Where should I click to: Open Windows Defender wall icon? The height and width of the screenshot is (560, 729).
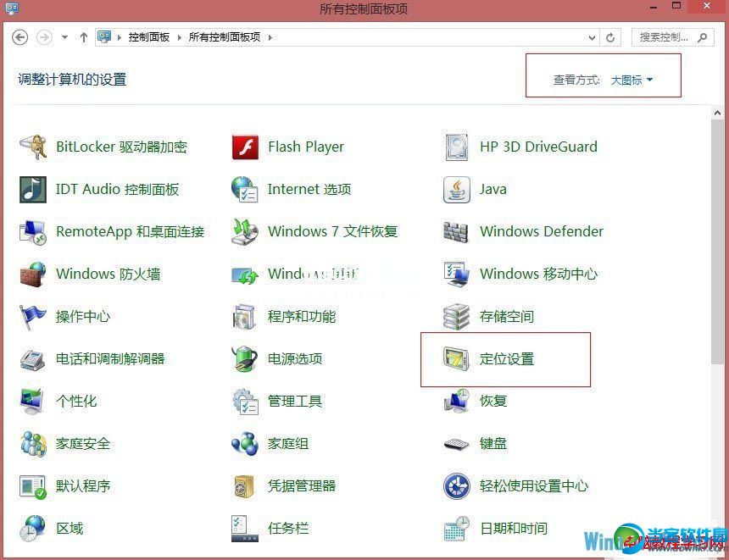(x=456, y=232)
